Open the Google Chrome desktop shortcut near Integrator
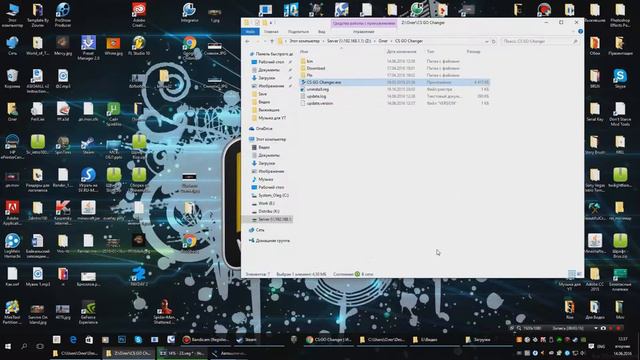 [189, 48]
